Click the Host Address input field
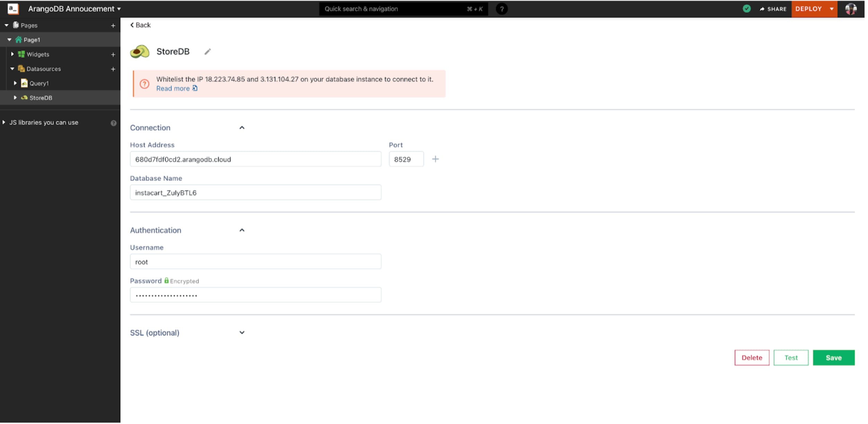 pyautogui.click(x=255, y=159)
